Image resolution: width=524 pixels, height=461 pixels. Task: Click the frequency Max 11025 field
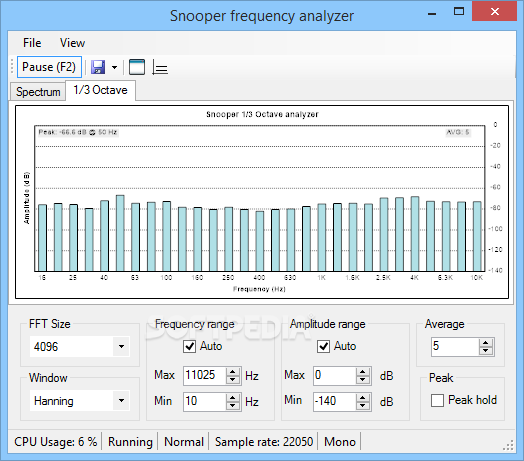pos(205,375)
